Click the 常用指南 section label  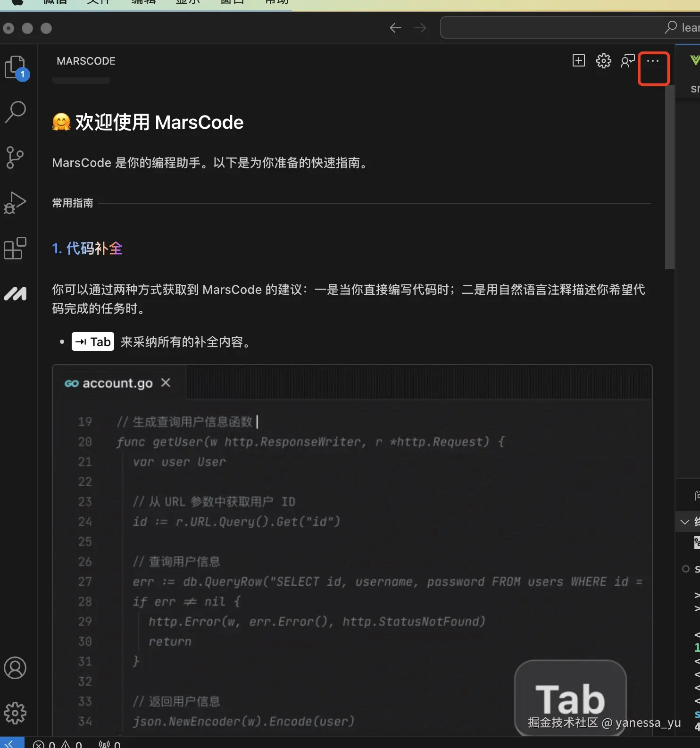pyautogui.click(x=73, y=203)
